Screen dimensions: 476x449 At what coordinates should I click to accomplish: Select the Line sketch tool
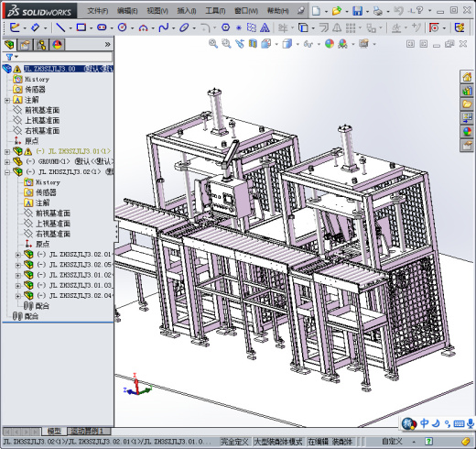coord(60,27)
